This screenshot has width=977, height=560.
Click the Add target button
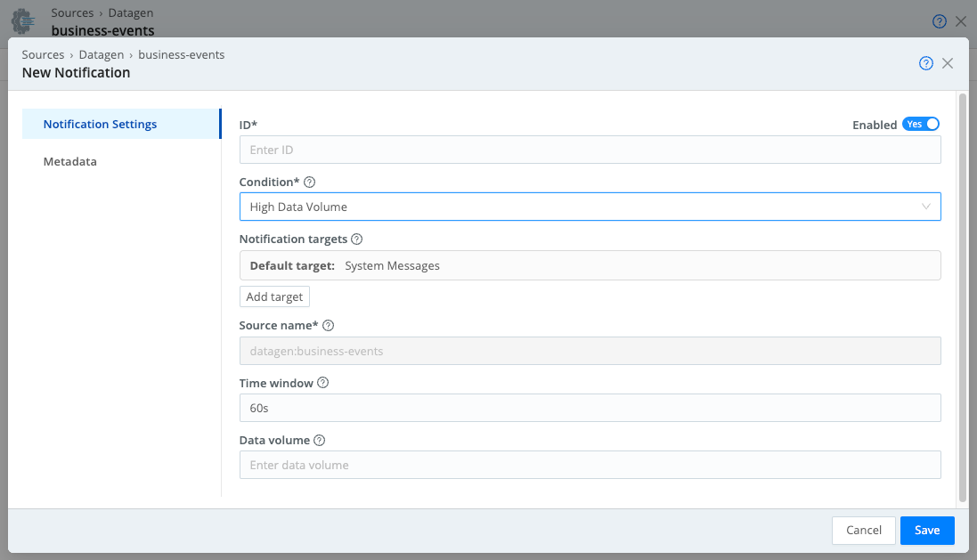273,296
